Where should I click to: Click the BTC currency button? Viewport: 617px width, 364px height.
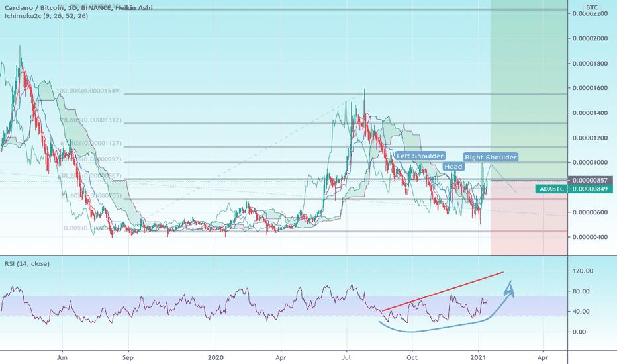(x=591, y=7)
